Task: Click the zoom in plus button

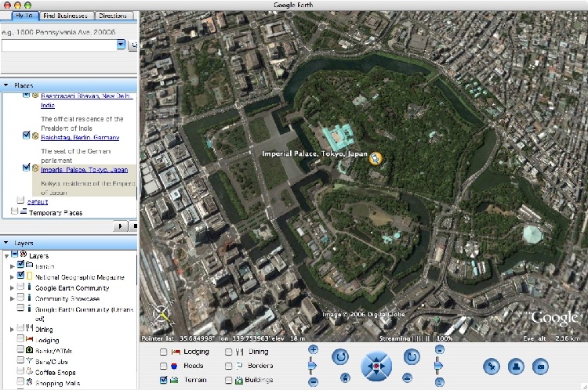Action: (314, 349)
